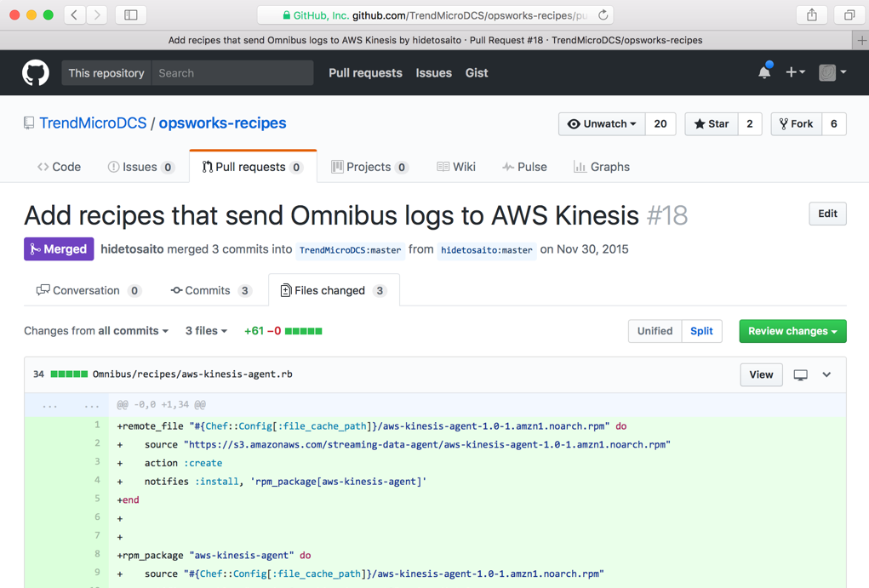
Task: Star the opsworks-recipes repository
Action: pos(711,123)
